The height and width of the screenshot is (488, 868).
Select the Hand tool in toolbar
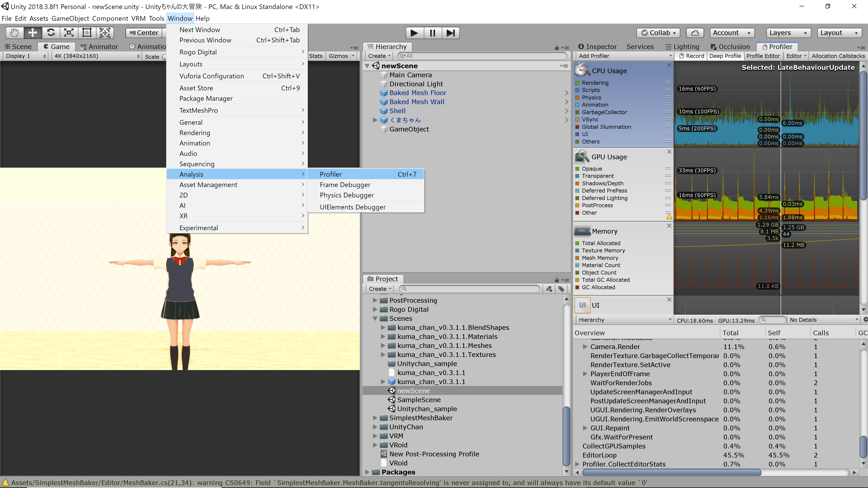pyautogui.click(x=14, y=33)
